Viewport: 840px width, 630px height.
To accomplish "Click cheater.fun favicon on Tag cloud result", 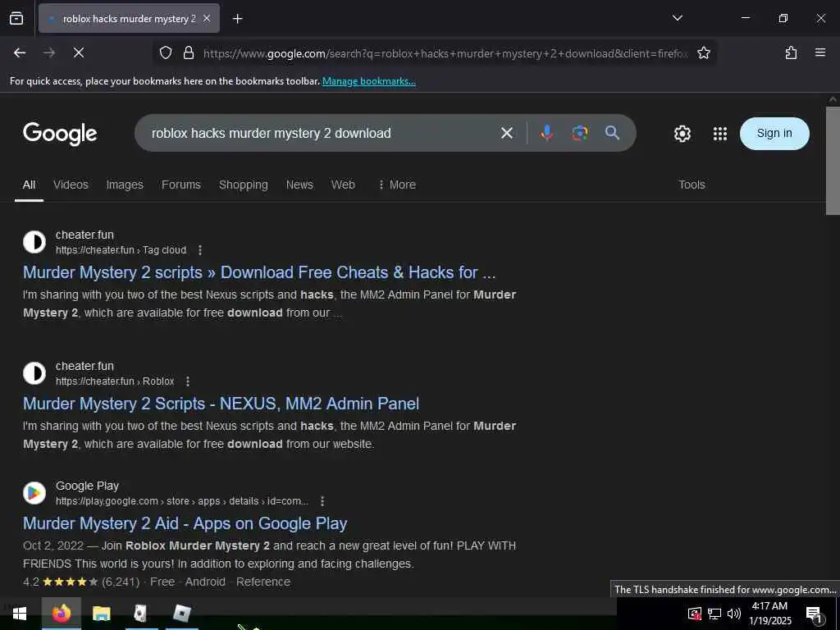I will pos(34,242).
